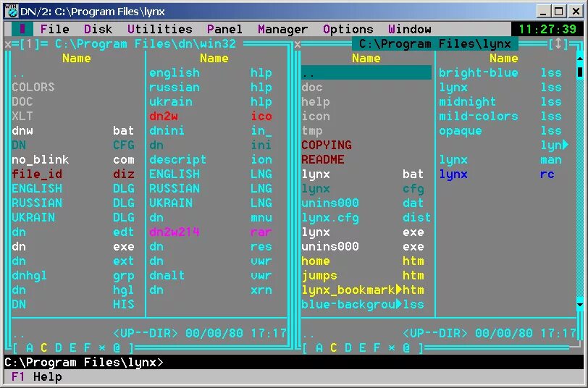The width and height of the screenshot is (588, 388).
Task: Click the scrollbar thumb on right panel
Action: [x=580, y=72]
